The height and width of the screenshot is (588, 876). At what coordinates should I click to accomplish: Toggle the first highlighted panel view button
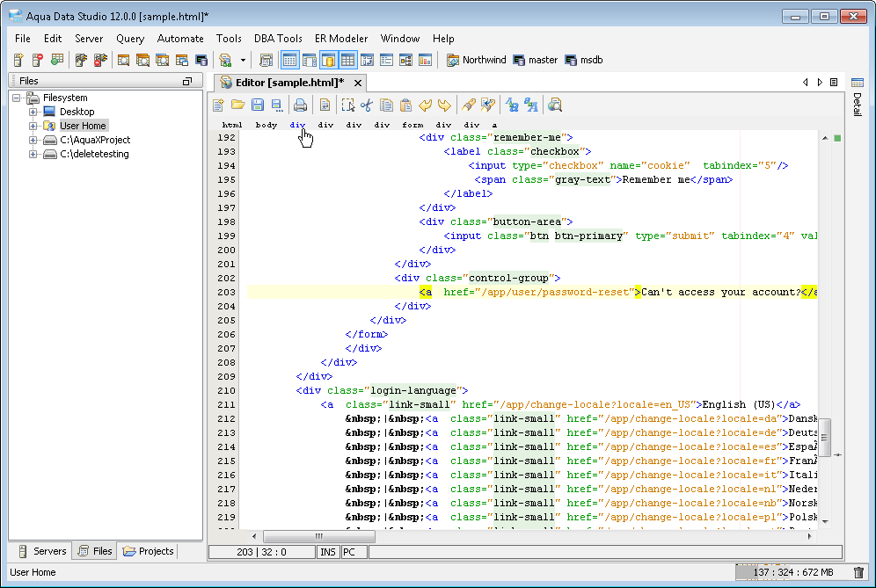(289, 60)
